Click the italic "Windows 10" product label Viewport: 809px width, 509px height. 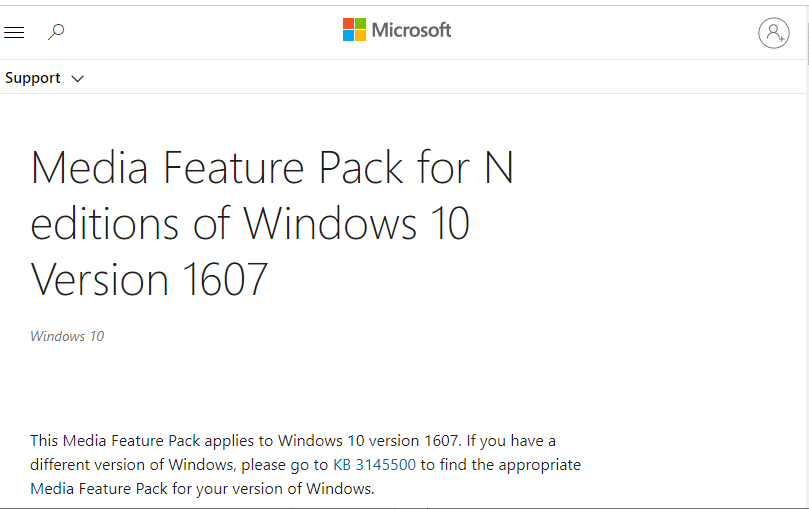coord(67,336)
